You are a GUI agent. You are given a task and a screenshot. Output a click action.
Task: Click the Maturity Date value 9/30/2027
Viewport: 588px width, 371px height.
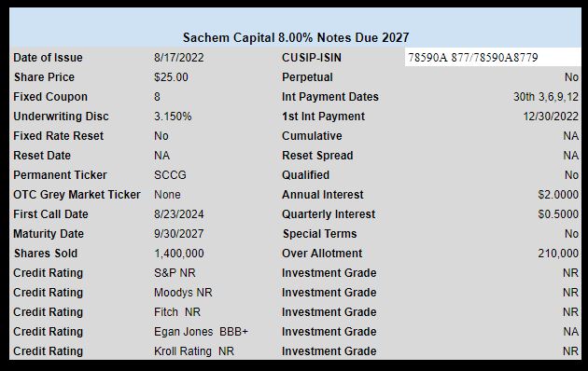click(179, 234)
